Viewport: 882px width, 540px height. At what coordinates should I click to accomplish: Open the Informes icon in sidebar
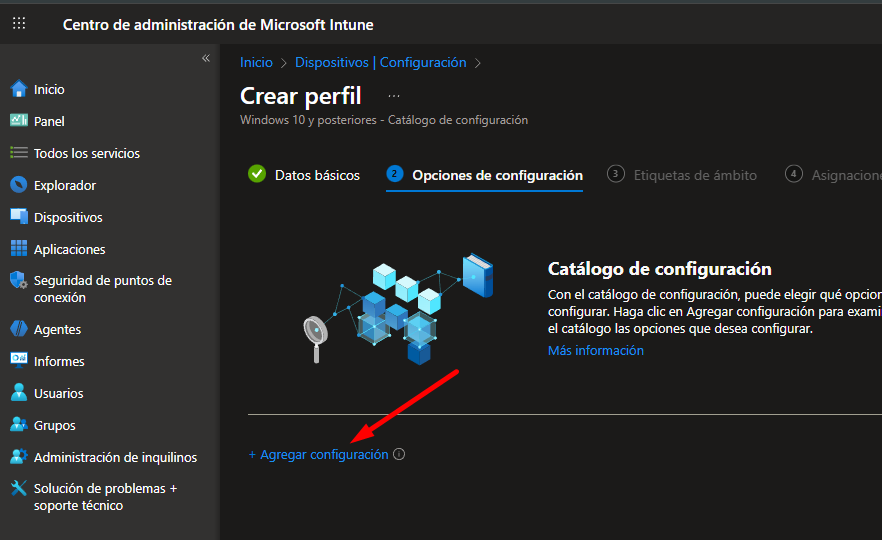tap(18, 361)
